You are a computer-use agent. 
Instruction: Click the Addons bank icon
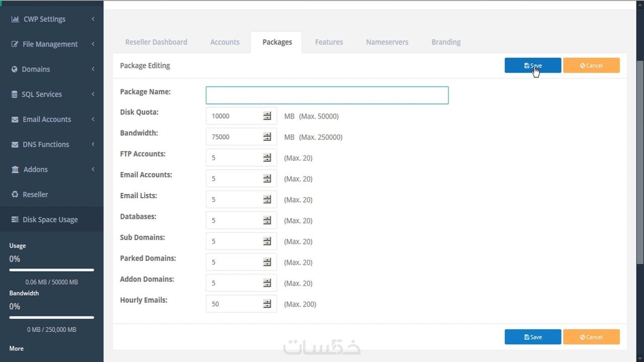click(x=15, y=169)
